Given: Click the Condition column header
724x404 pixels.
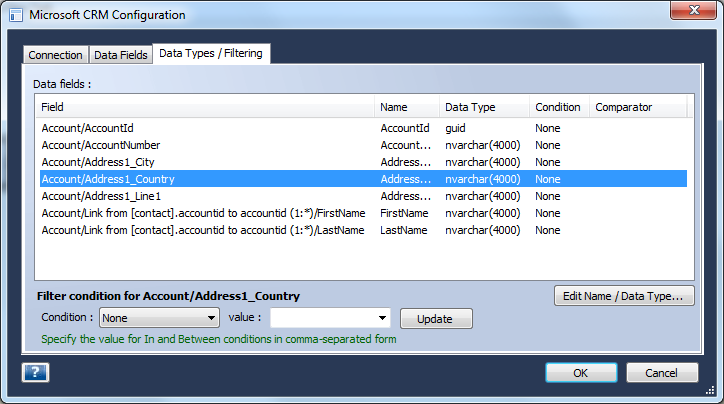Looking at the screenshot, I should (559, 107).
